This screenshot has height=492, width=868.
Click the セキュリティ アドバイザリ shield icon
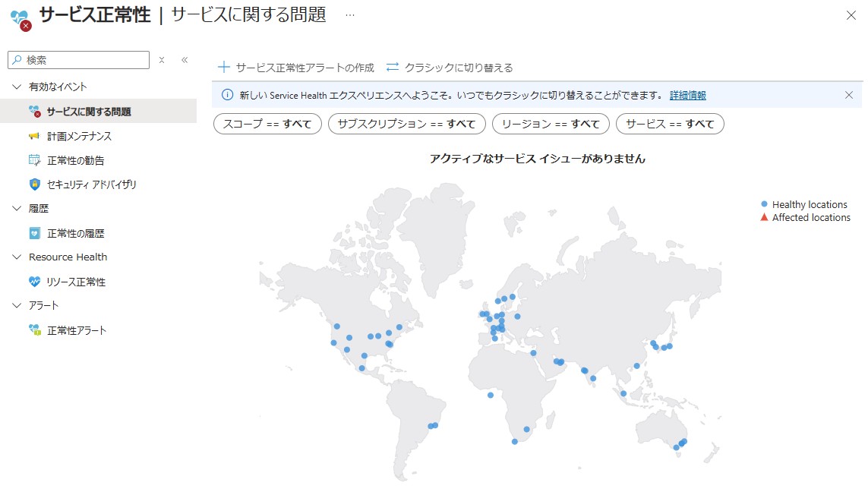tap(34, 184)
